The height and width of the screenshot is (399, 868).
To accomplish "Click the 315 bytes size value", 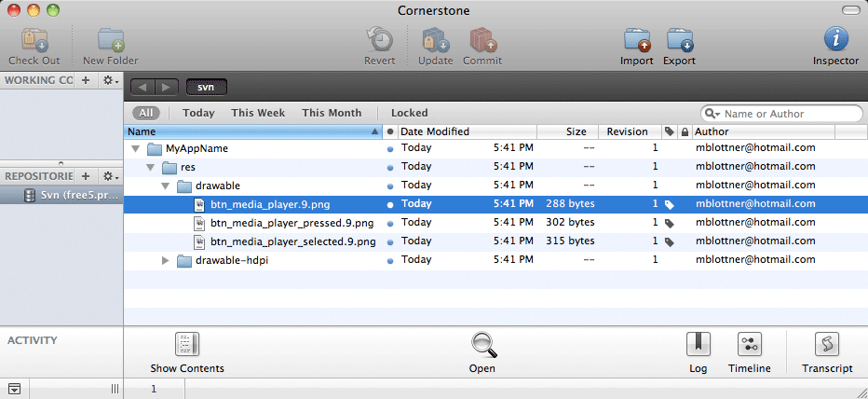I will click(570, 241).
